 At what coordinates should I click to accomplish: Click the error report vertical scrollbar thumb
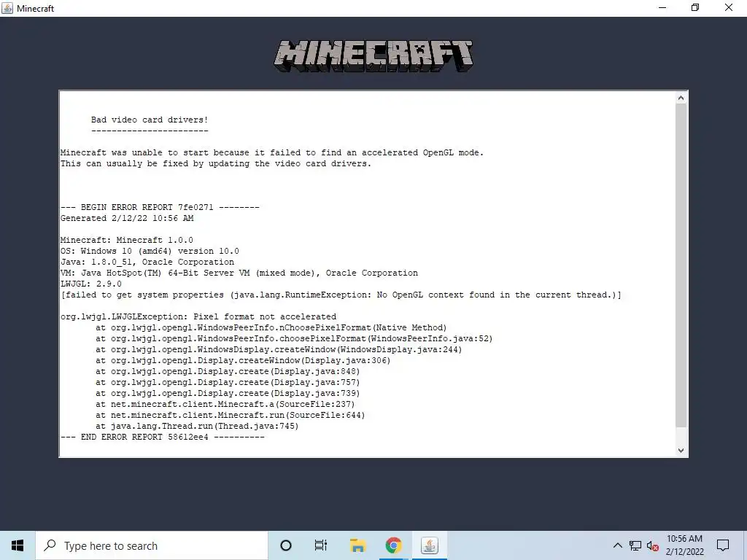(681, 265)
